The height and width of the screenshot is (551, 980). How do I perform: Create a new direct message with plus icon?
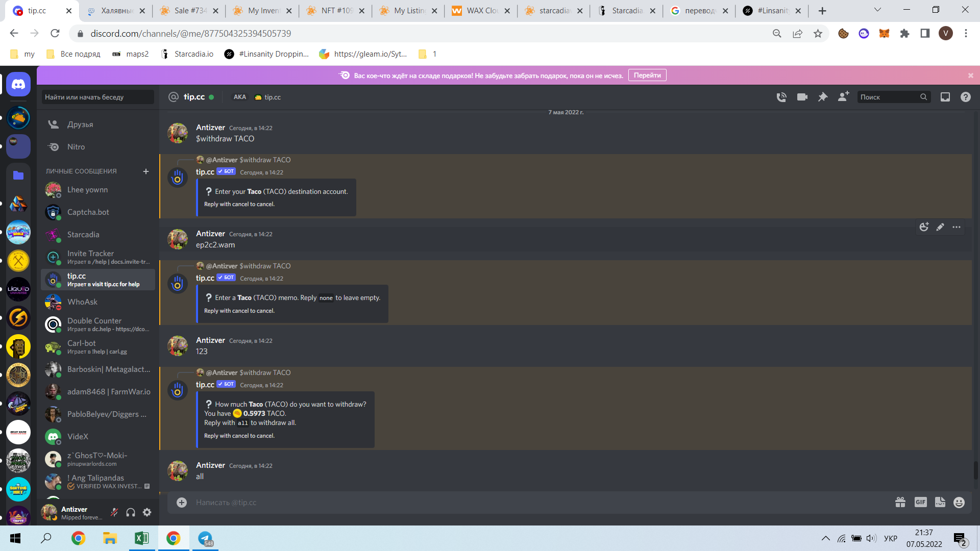(146, 171)
